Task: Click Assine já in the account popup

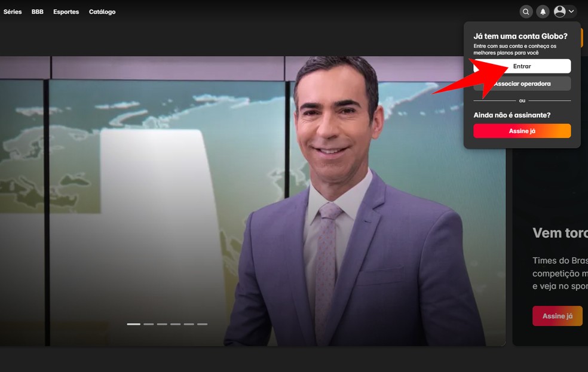Action: 522,131
